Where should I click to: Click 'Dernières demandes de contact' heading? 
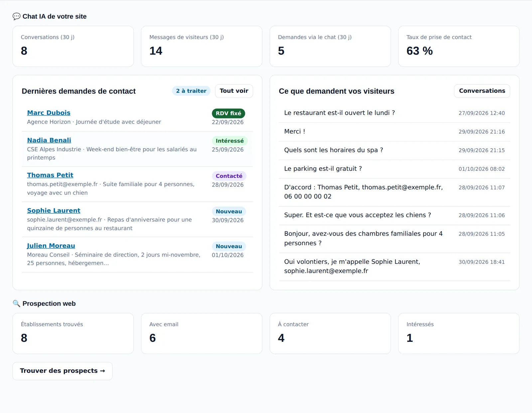click(78, 91)
